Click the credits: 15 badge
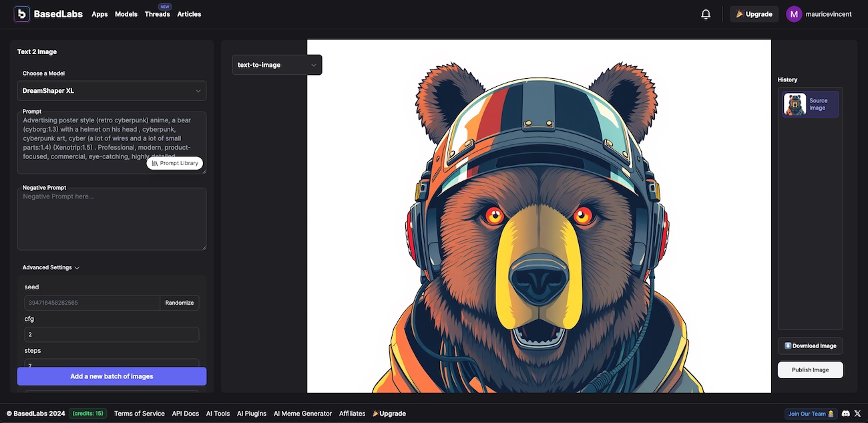Viewport: 868px width, 423px height. click(88, 414)
